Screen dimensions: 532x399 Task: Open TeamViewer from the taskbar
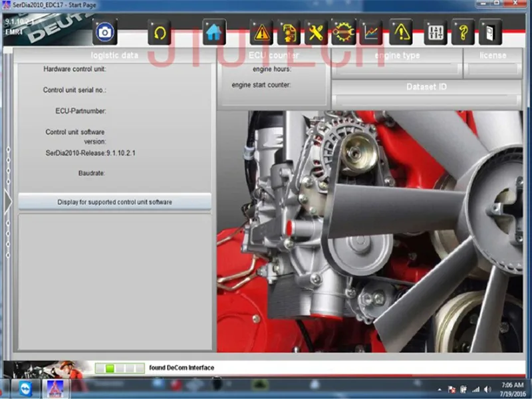pyautogui.click(x=26, y=389)
